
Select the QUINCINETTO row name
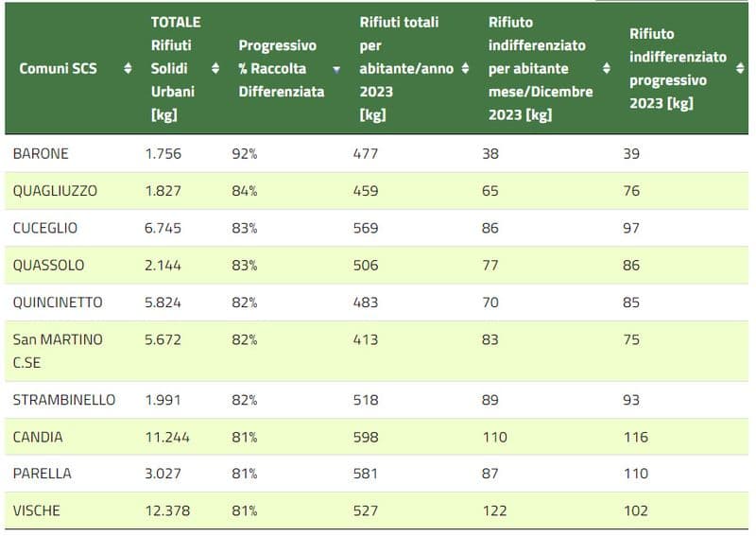(x=58, y=303)
